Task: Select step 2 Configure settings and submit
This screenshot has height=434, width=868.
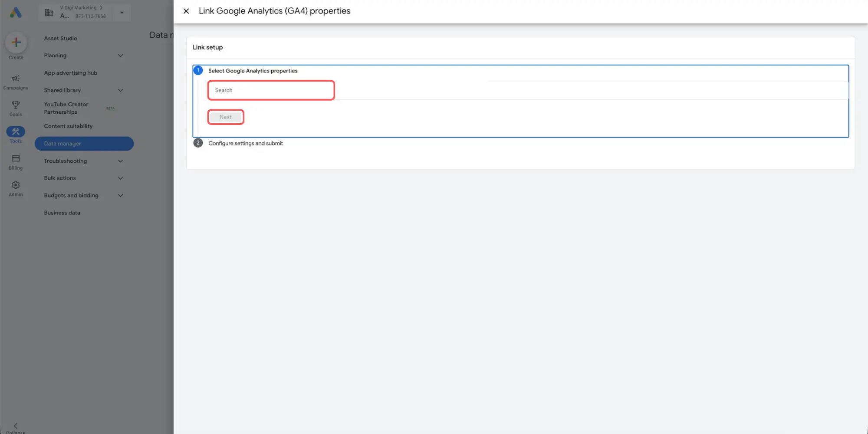Action: (x=246, y=143)
